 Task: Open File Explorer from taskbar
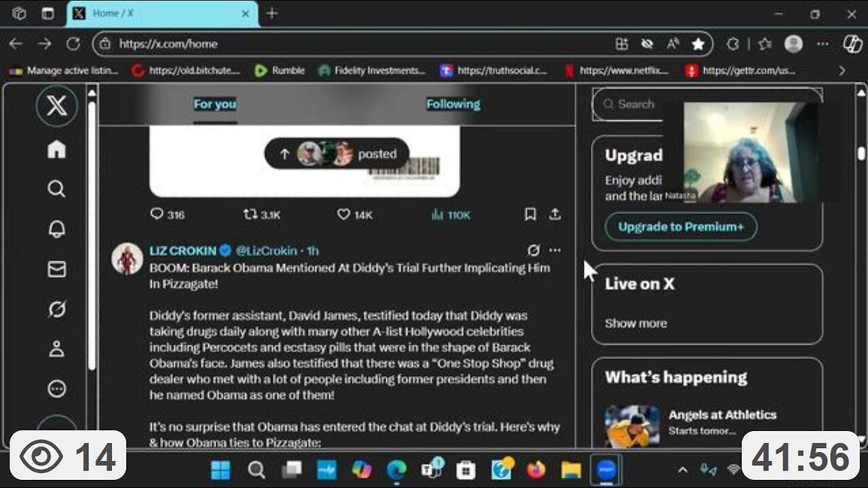tap(571, 470)
